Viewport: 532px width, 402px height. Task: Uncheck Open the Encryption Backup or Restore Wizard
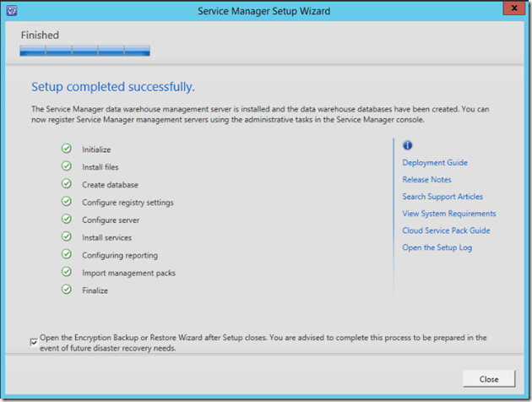(34, 342)
